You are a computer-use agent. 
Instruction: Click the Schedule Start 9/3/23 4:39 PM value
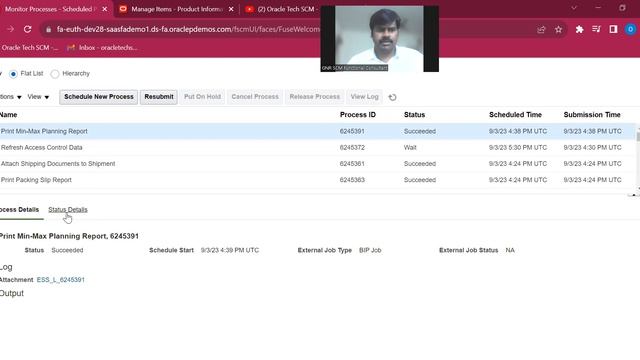(x=229, y=250)
